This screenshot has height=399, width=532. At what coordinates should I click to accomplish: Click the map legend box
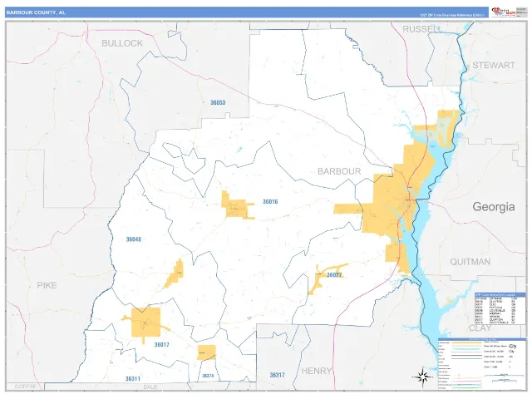(x=481, y=363)
